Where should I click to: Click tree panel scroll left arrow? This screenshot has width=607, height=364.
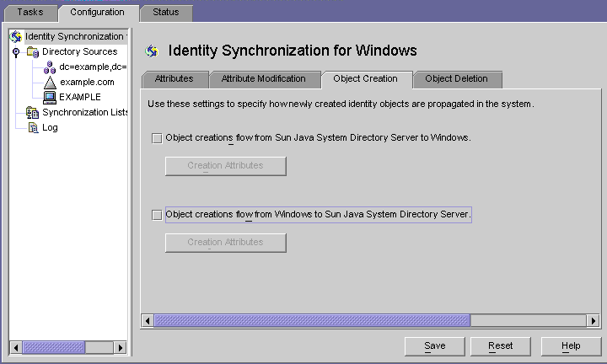pyautogui.click(x=16, y=348)
